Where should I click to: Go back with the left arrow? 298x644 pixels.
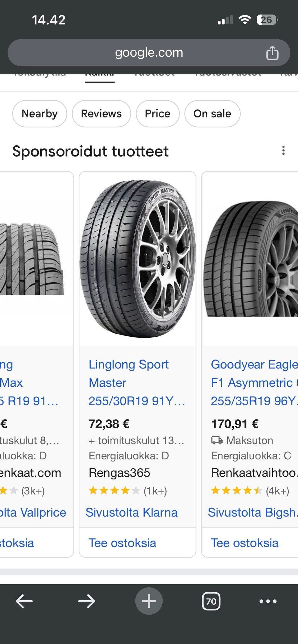point(24,602)
